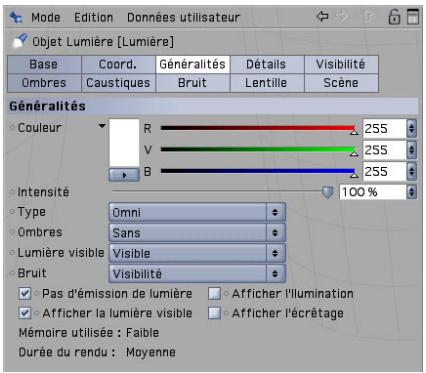Click the Intensité 100 % field
The width and height of the screenshot is (426, 373).
point(373,192)
